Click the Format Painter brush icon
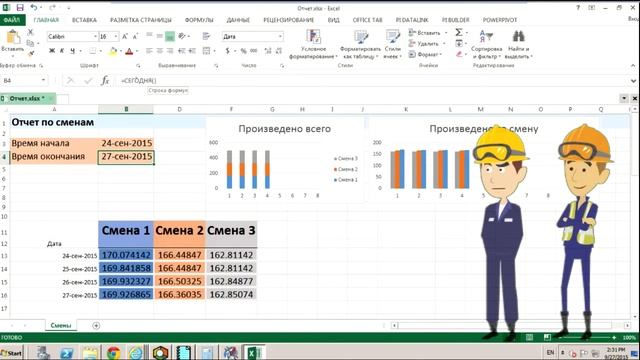The height and width of the screenshot is (360, 640). point(31,53)
